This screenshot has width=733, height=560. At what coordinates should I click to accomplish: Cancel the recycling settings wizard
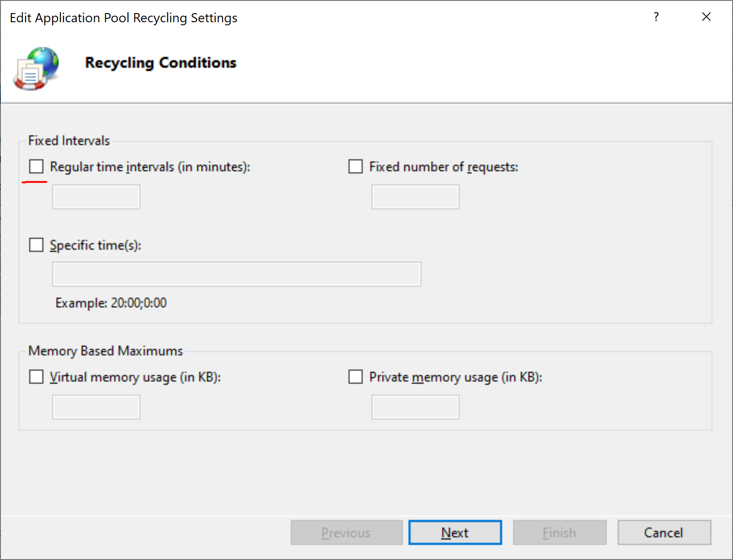click(664, 533)
